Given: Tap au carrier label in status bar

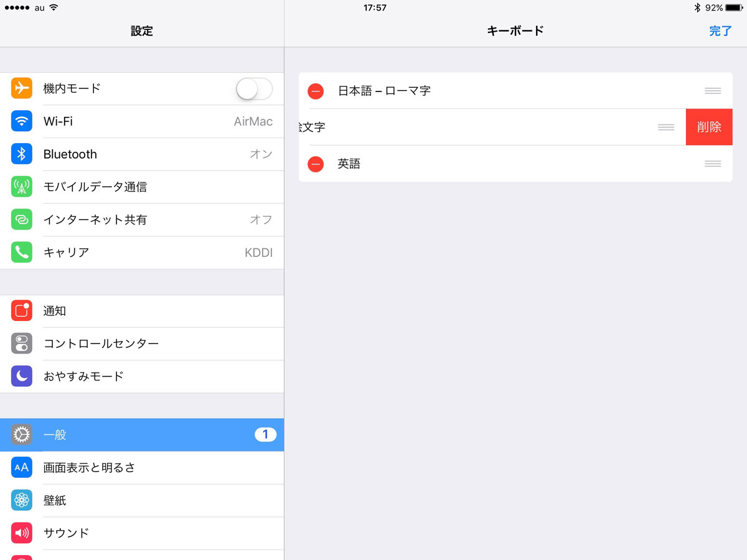Looking at the screenshot, I should pos(39,7).
